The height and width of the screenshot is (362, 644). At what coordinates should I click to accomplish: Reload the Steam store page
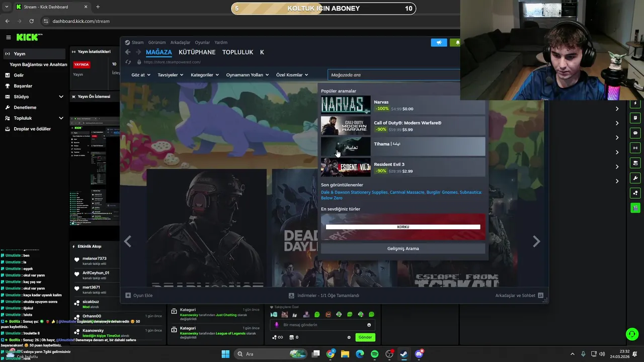click(128, 62)
